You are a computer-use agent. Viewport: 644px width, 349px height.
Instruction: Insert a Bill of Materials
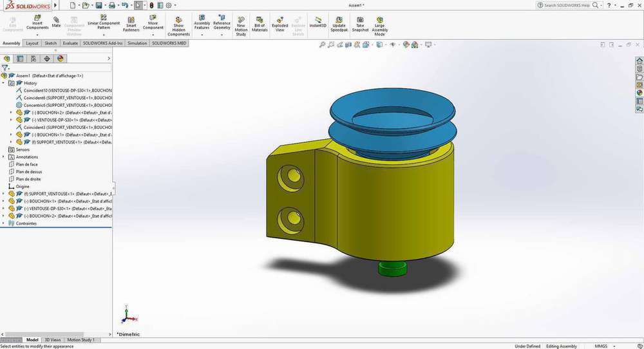[260, 24]
